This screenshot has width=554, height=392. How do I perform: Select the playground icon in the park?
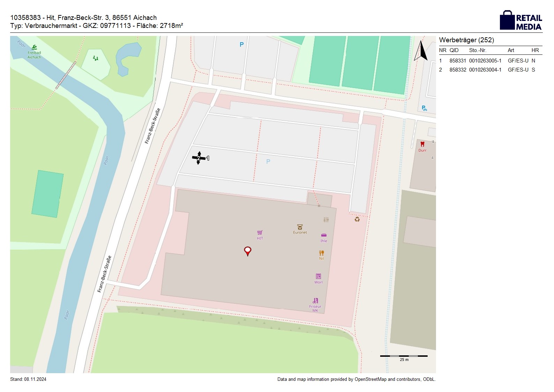click(x=96, y=58)
